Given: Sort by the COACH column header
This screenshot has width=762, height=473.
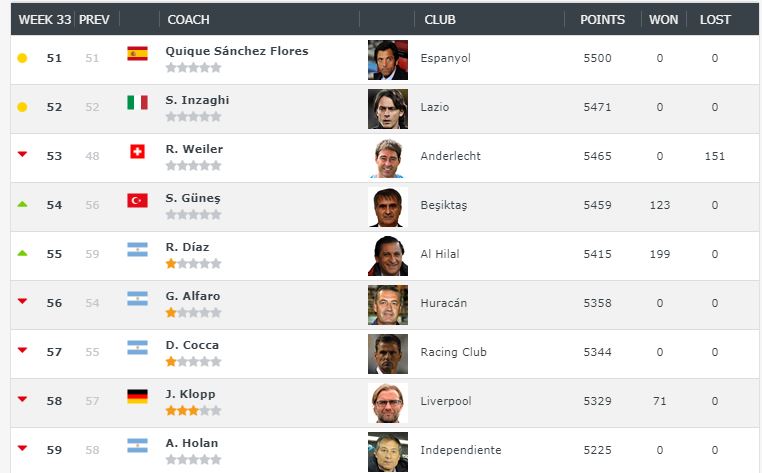Looking at the screenshot, I should click(189, 20).
